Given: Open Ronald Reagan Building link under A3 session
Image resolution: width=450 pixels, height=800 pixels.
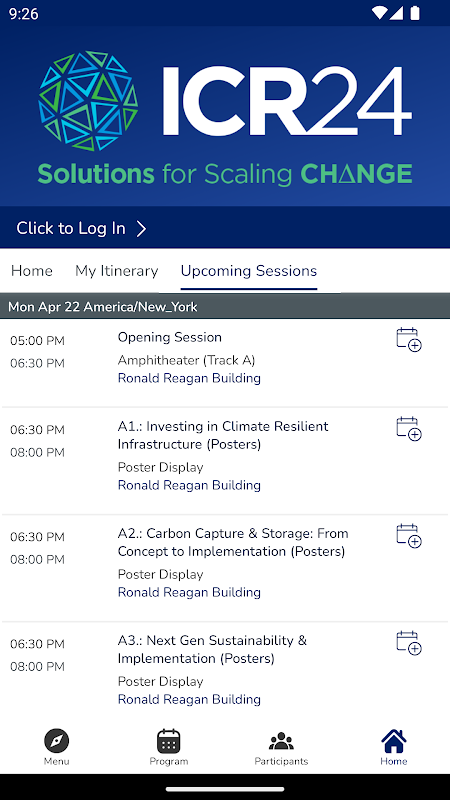Looking at the screenshot, I should click(189, 699).
